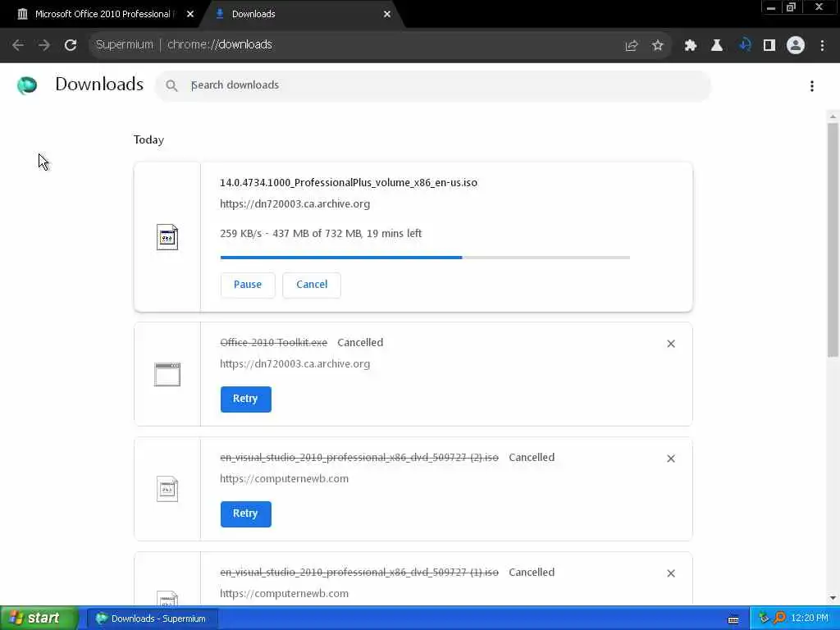Open the on-screen keyboard taskbar icon
Viewport: 840px width, 630px height.
coord(733,620)
